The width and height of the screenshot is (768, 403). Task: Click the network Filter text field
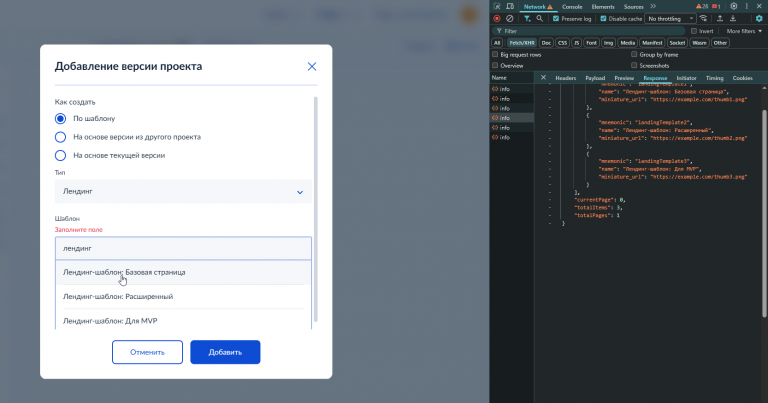[588, 31]
